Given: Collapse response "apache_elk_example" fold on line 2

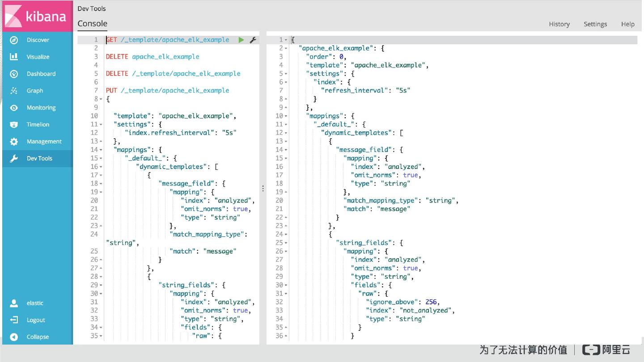Looking at the screenshot, I should tap(286, 48).
